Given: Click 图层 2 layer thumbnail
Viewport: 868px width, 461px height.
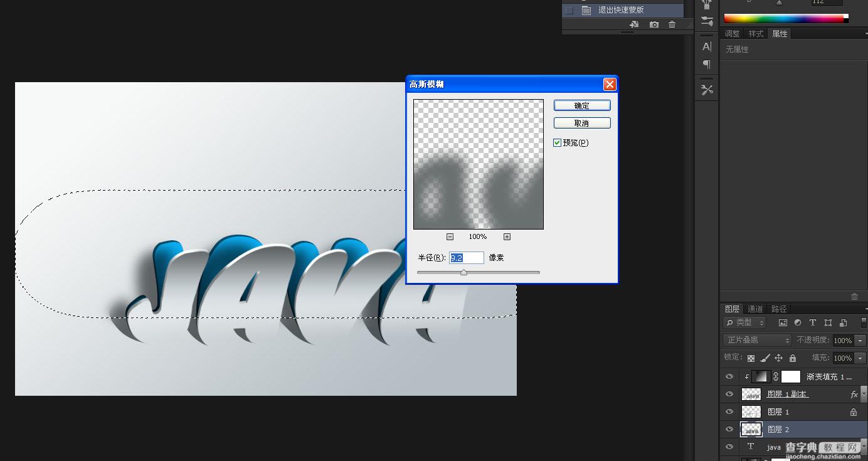Looking at the screenshot, I should pos(751,430).
